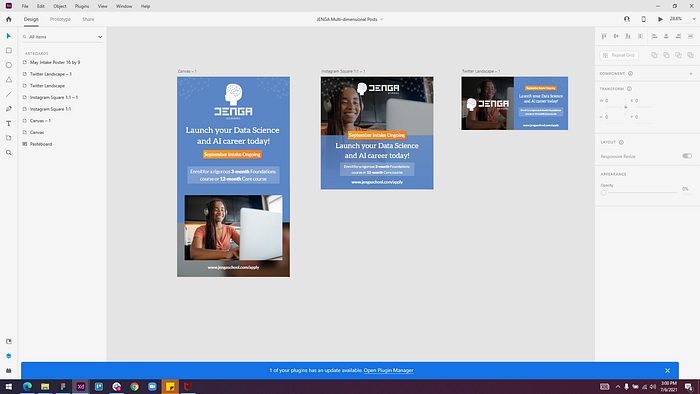Click Open Plugin Manager link

point(388,370)
